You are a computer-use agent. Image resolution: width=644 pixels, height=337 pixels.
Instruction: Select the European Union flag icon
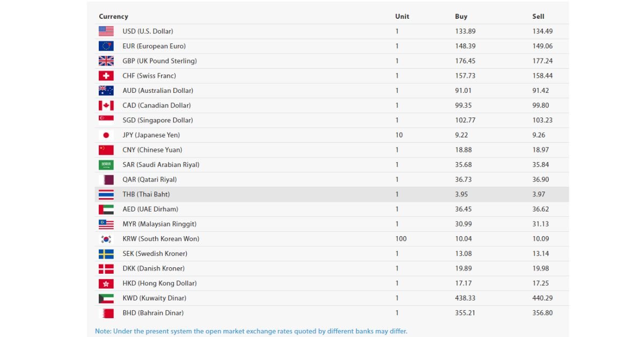coord(106,46)
